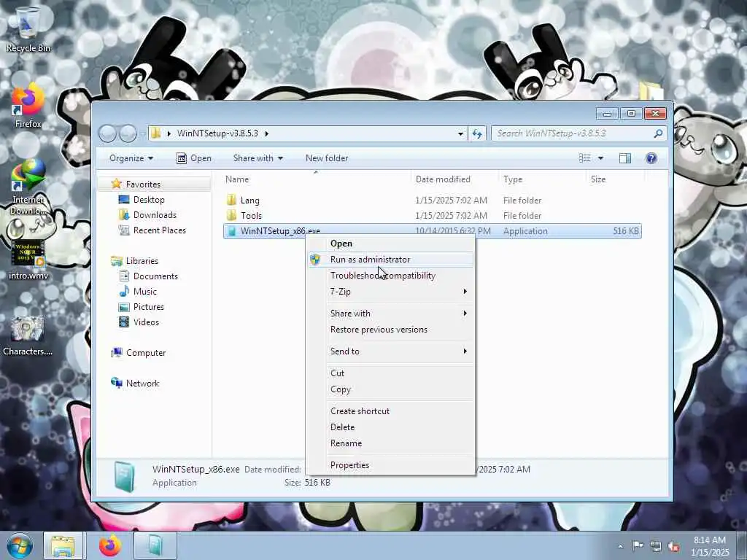Choose Run as administrator
This screenshot has height=560, width=747.
tap(390, 260)
